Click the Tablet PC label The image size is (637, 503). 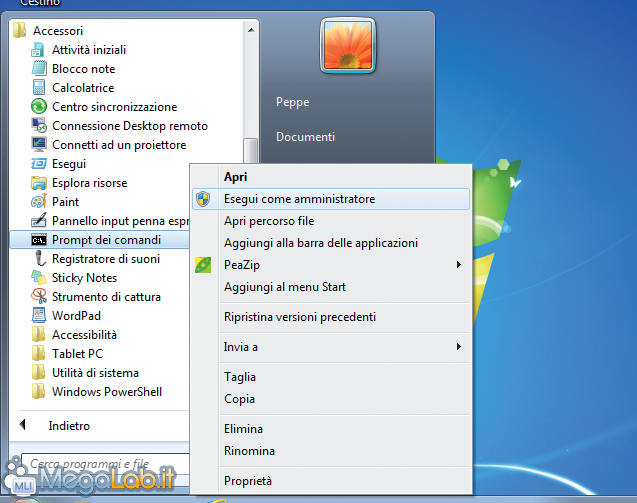point(78,354)
